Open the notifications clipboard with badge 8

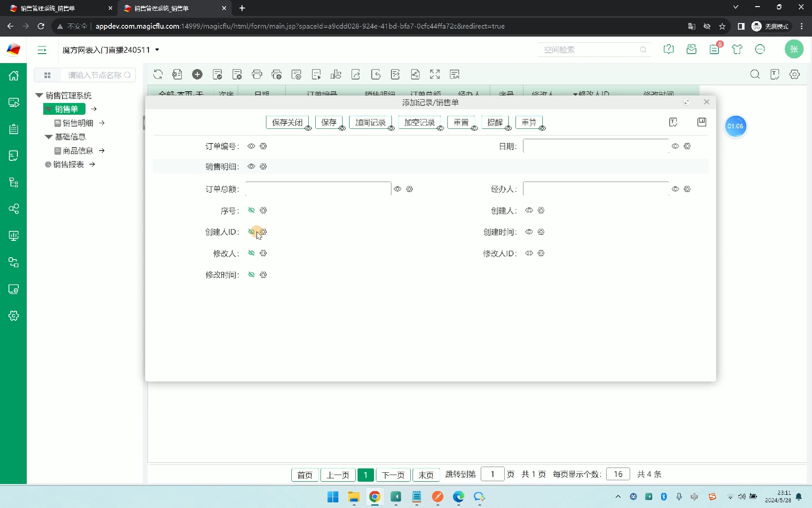(714, 49)
